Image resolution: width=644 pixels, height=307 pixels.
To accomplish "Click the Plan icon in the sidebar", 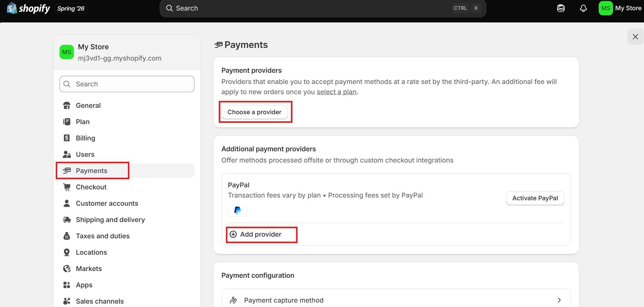I will [67, 122].
